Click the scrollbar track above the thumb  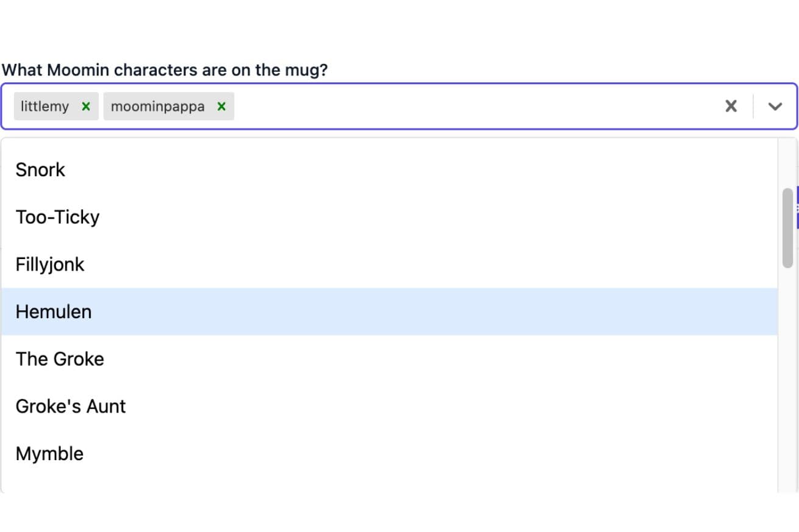point(787,163)
